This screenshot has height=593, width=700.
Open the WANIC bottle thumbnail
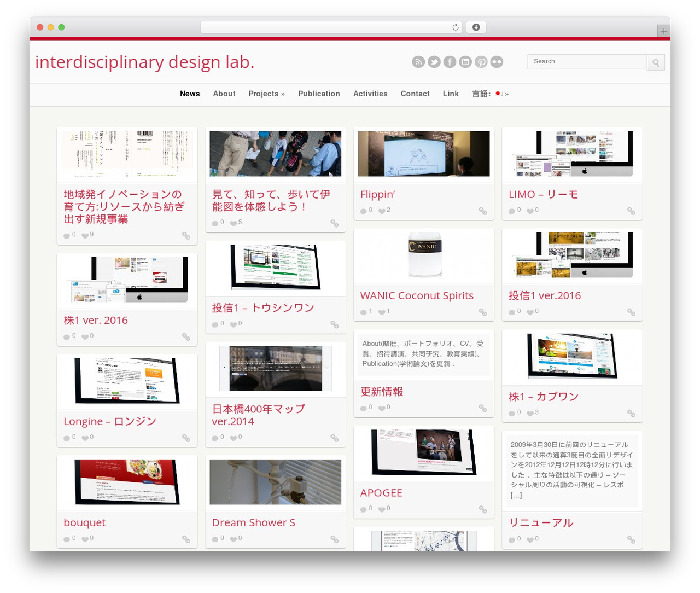click(x=424, y=255)
